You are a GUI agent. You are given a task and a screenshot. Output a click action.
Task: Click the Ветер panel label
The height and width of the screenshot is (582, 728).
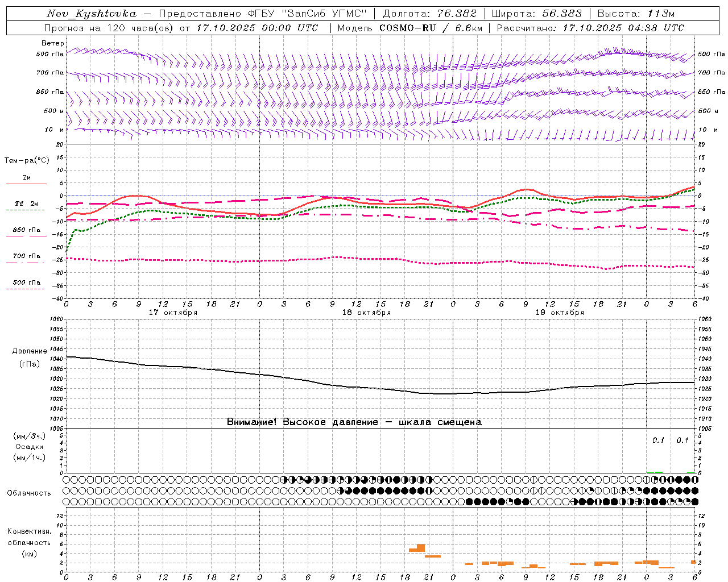pos(53,43)
